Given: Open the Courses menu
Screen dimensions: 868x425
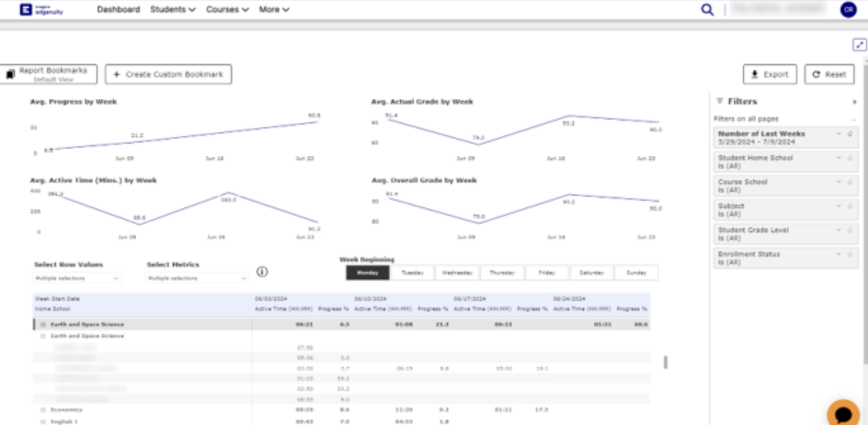Looking at the screenshot, I should [228, 9].
